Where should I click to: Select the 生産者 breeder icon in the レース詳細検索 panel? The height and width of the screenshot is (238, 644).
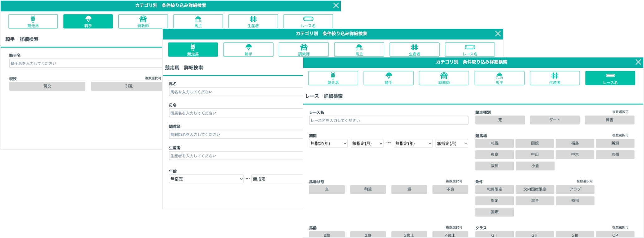554,78
